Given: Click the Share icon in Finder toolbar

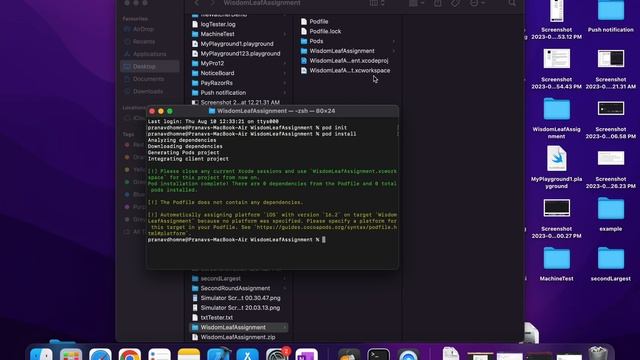Looking at the screenshot, I should [x=438, y=3].
